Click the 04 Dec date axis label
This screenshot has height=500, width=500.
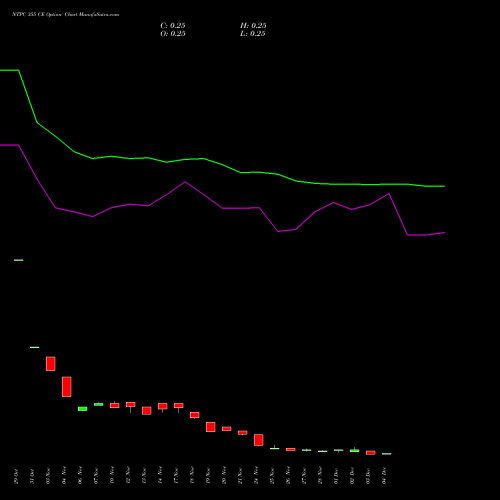(x=384, y=476)
